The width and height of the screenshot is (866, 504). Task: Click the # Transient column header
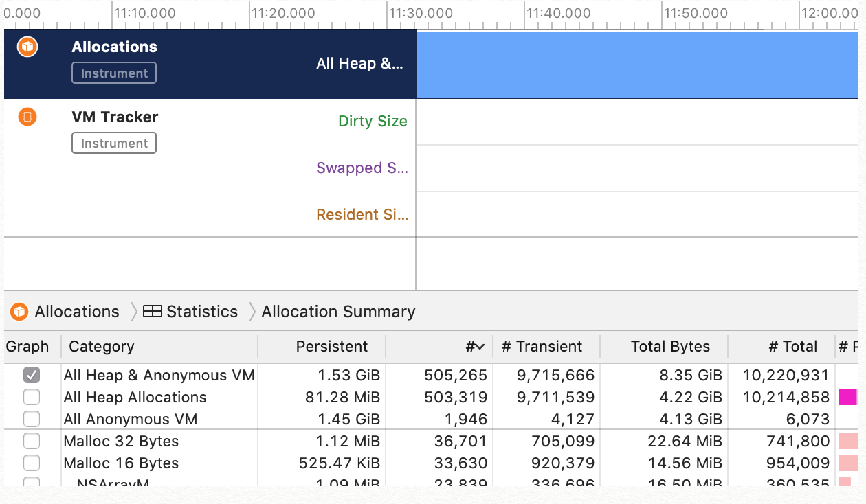542,347
